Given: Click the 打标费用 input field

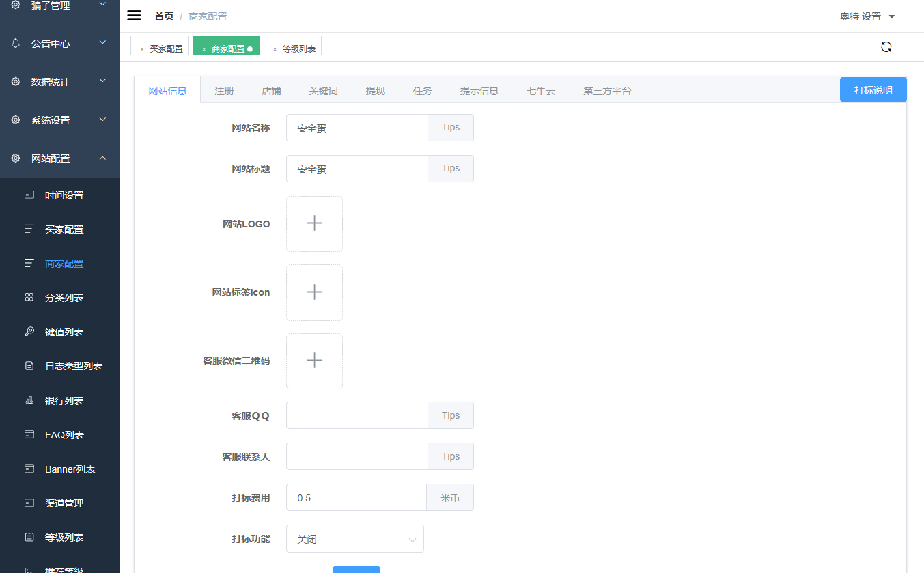Looking at the screenshot, I should 356,498.
